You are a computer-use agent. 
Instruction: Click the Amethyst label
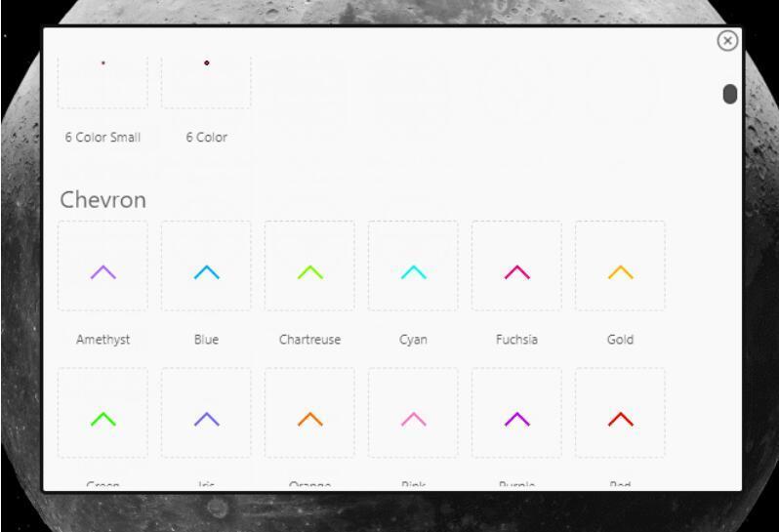coord(102,340)
